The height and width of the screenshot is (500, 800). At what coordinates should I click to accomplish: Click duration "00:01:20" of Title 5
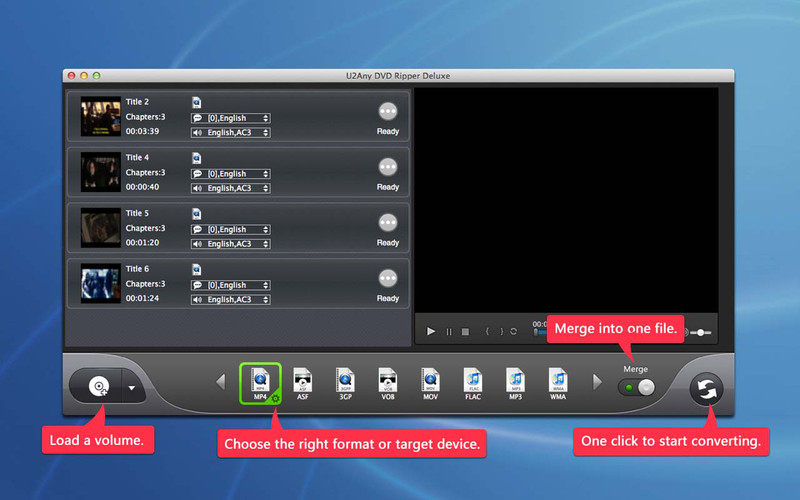tap(142, 243)
